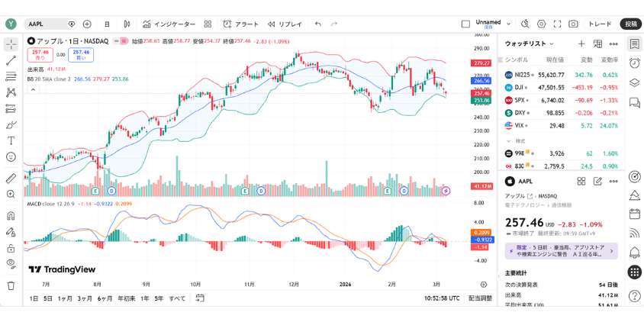Select the trend line drawing tool

(11, 60)
